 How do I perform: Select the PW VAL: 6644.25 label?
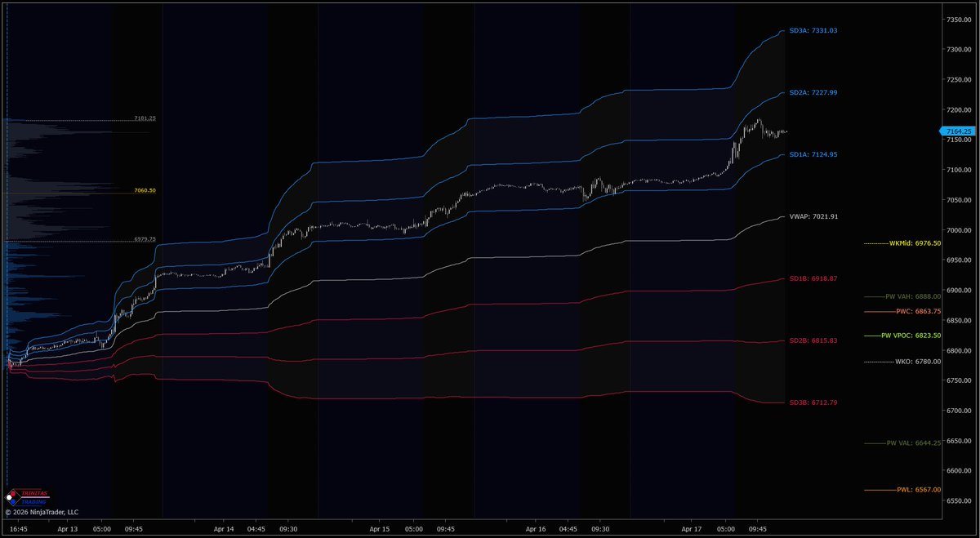913,442
